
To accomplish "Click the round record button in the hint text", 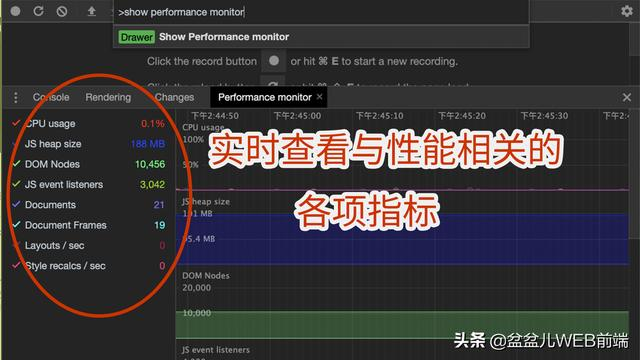I will tap(274, 61).
